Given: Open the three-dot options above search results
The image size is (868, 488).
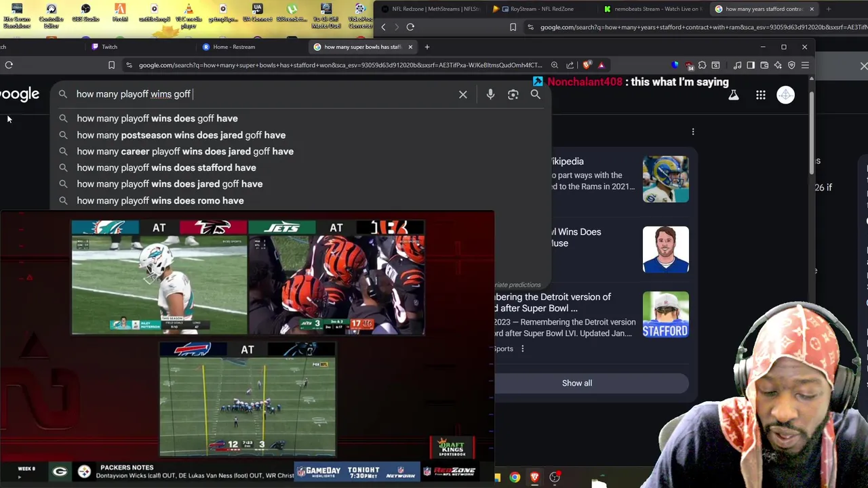Looking at the screenshot, I should [x=692, y=131].
